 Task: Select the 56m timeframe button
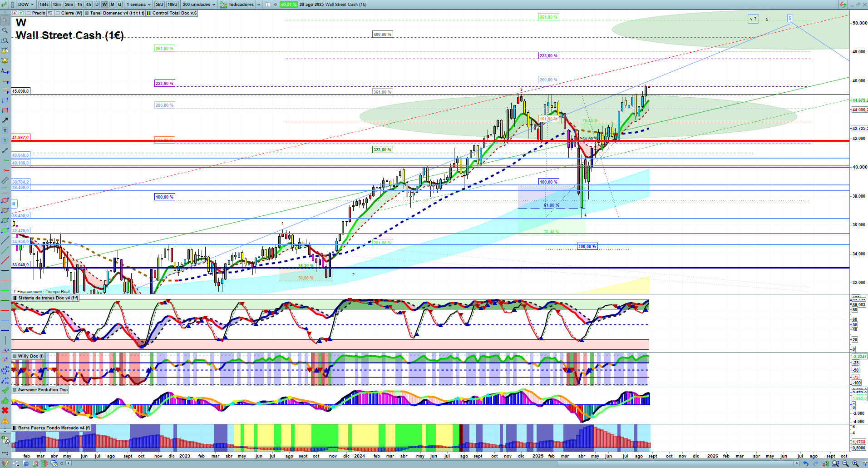click(x=69, y=5)
